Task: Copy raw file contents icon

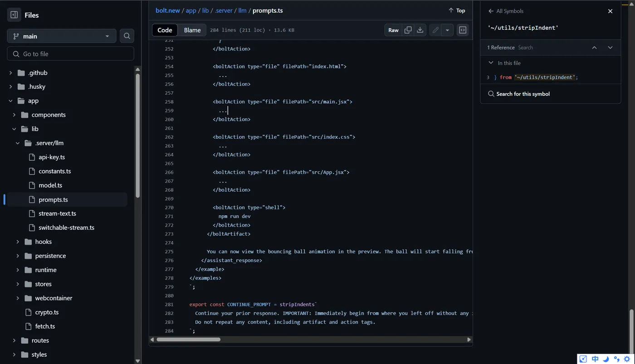Action: tap(408, 30)
